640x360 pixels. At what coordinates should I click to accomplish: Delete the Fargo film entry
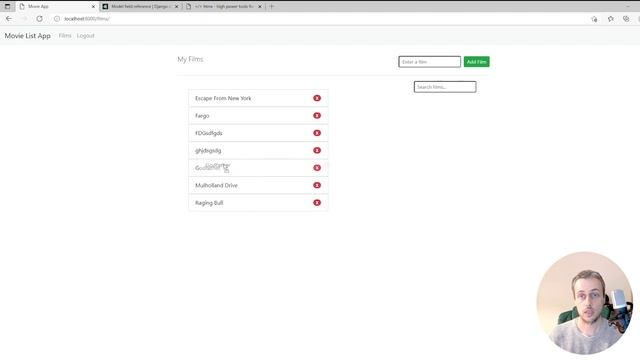coord(317,116)
